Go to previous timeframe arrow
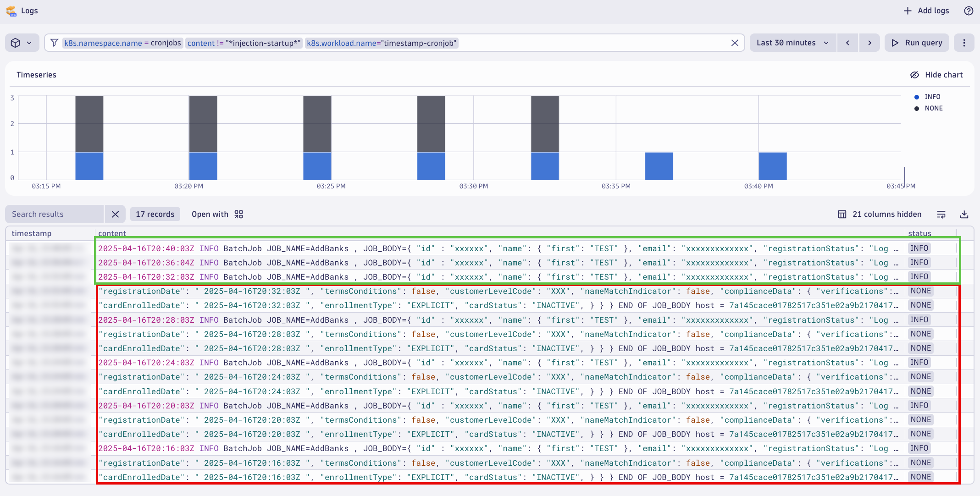 [847, 43]
